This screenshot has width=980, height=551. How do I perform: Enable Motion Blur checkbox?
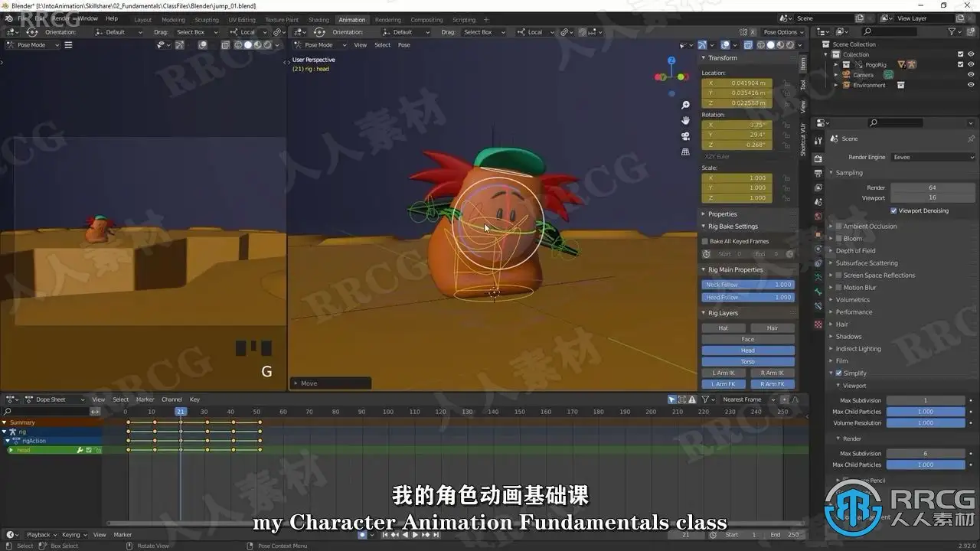[838, 288]
